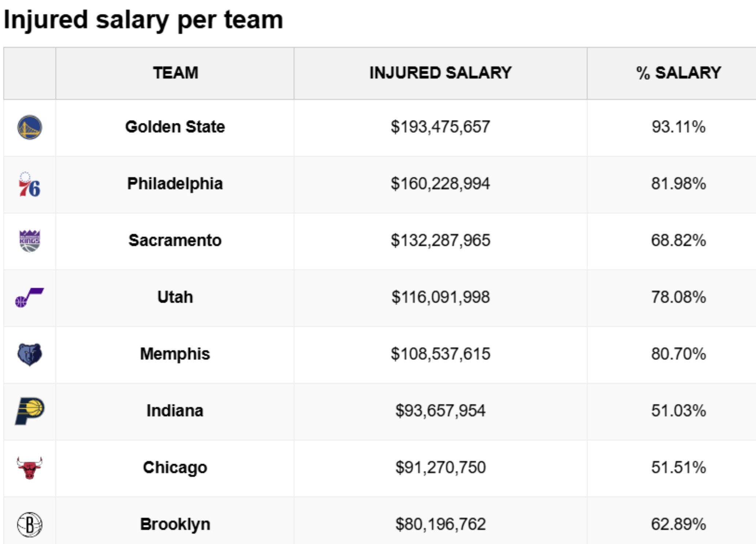756x544 pixels.
Task: Sort by the INJURED SALARY column header
Action: (441, 73)
